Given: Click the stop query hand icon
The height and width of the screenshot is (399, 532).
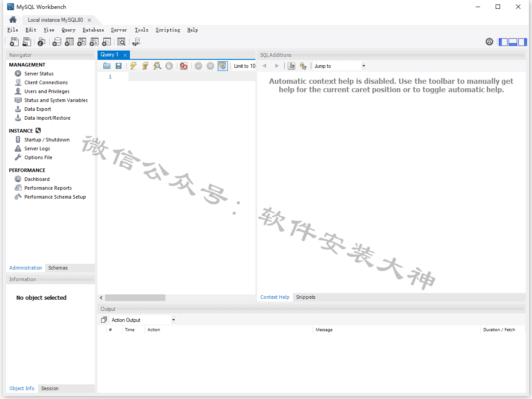Looking at the screenshot, I should pyautogui.click(x=169, y=66).
